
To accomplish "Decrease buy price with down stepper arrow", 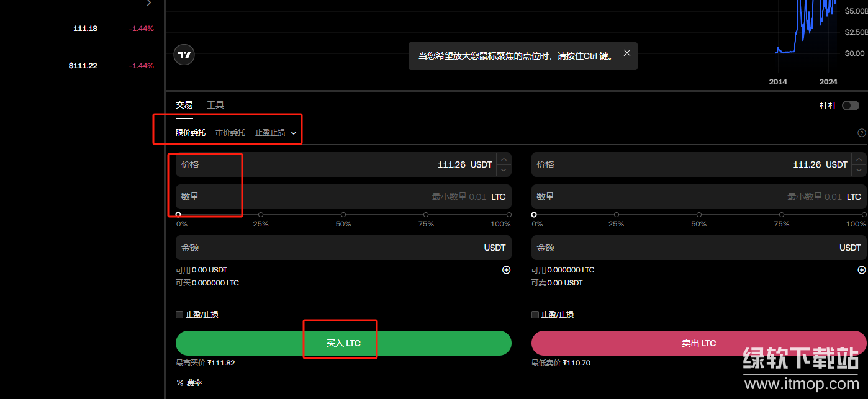I will (x=504, y=170).
